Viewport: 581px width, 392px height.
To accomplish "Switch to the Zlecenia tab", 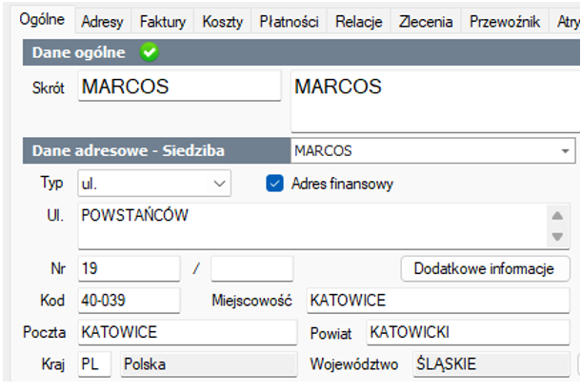I will coord(426,21).
